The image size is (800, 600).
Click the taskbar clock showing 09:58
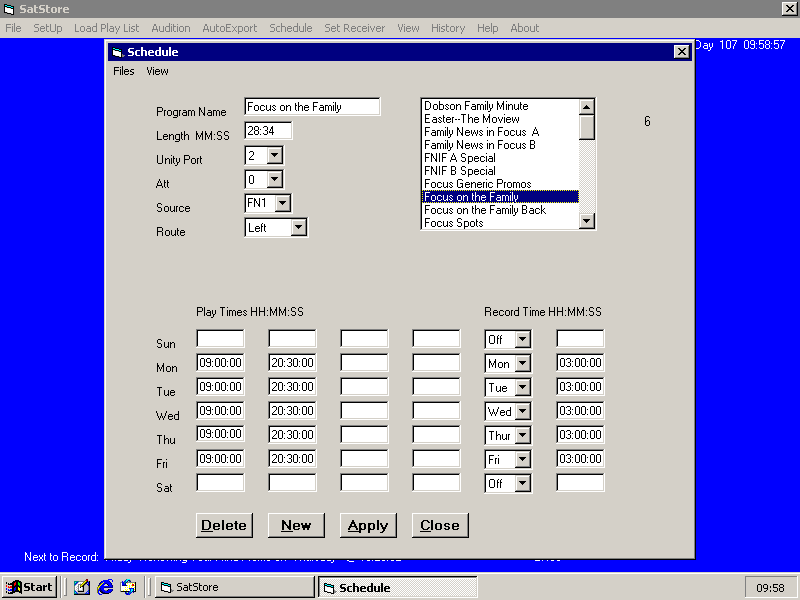[770, 588]
